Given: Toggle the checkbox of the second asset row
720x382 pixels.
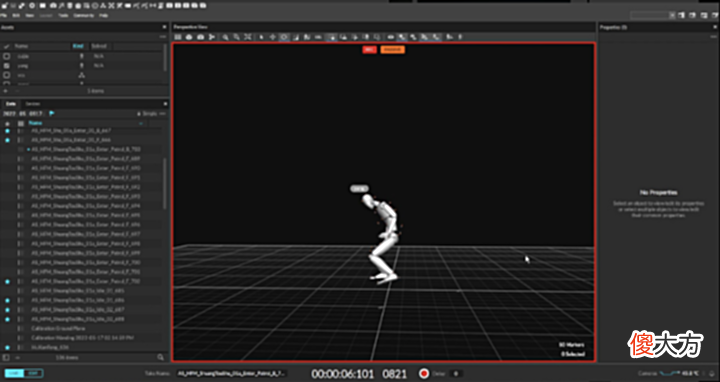Looking at the screenshot, I should point(7,66).
